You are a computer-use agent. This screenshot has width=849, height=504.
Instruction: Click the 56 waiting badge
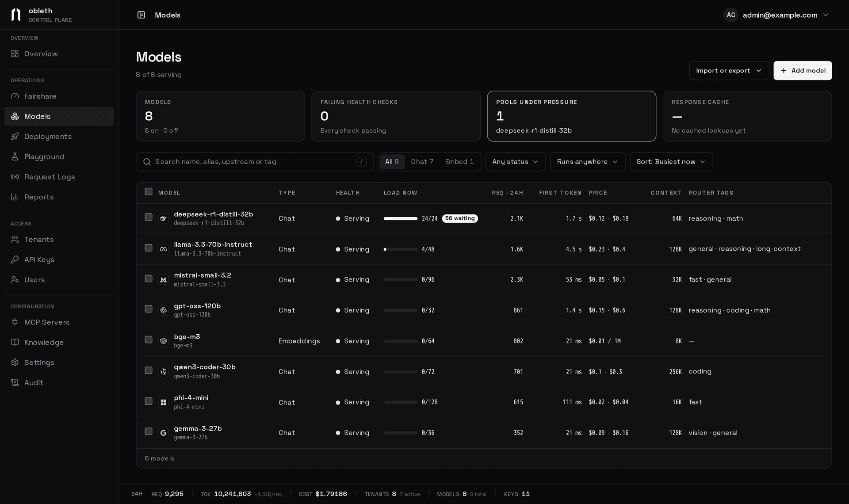coord(460,218)
